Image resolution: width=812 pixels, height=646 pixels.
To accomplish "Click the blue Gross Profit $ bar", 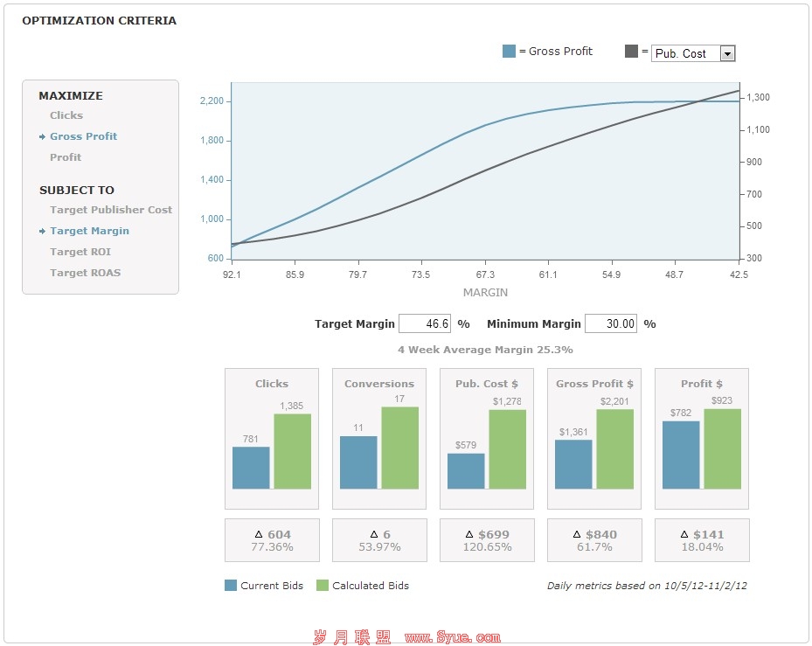I will (573, 464).
